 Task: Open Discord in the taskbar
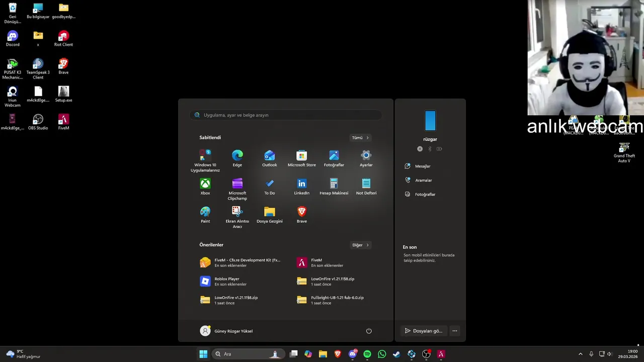coord(353,354)
